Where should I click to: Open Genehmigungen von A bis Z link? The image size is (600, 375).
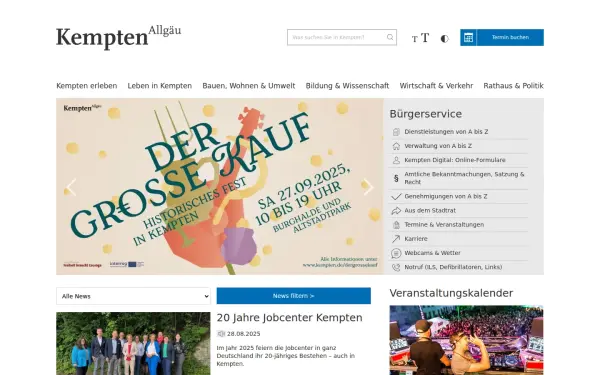[x=446, y=196]
